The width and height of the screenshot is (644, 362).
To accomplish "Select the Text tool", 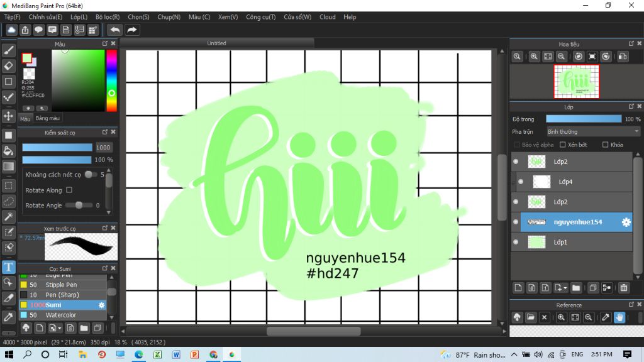I will 9,267.
